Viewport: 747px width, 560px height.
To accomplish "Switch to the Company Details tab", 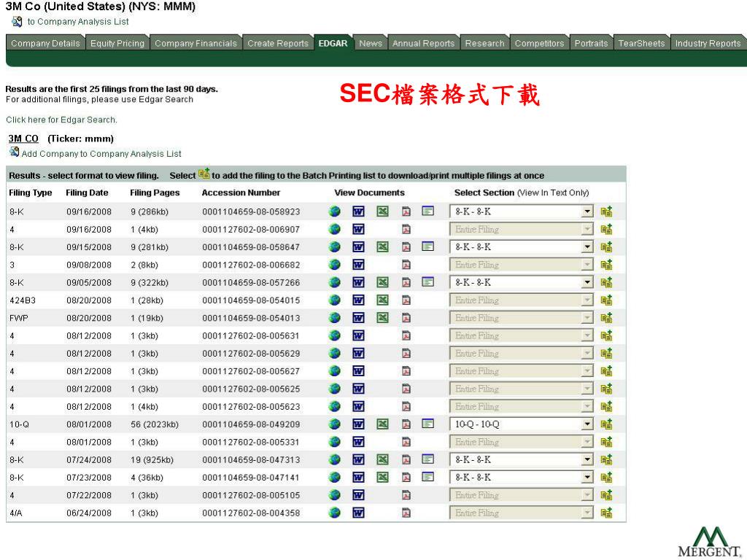I will [45, 43].
